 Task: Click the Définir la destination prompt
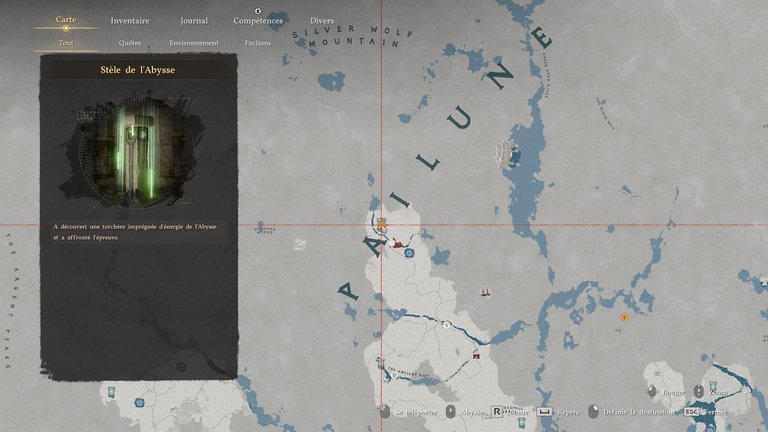(632, 411)
